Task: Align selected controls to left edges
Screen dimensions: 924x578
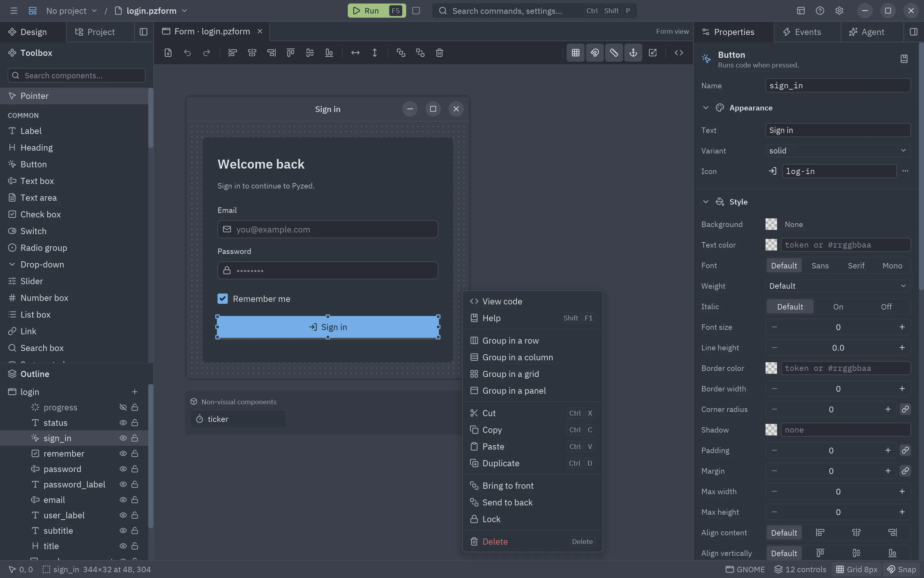Action: coord(233,53)
